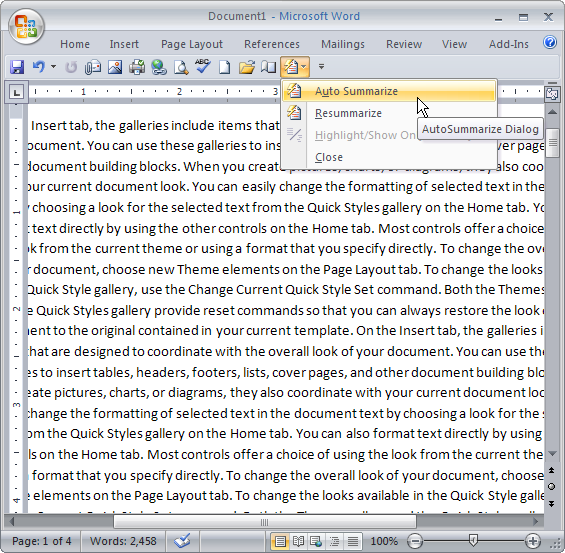The image size is (565, 553).
Task: Switch to Full Screen Reading view
Action: pos(298,541)
